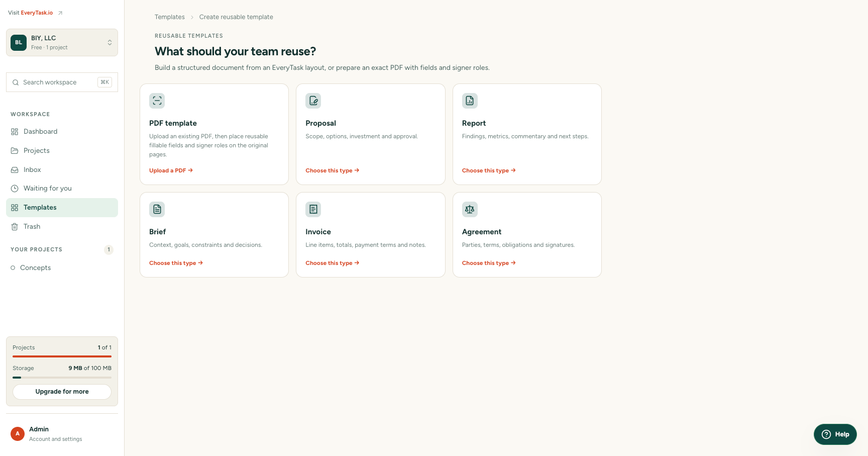Go to Dashboard in the sidebar
This screenshot has width=868, height=456.
(x=62, y=132)
